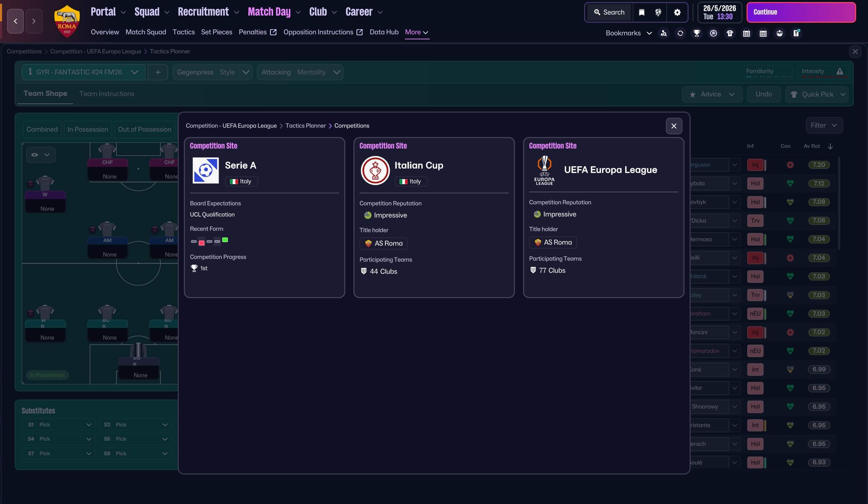Follow AS Roma title holder link in Italian Cup
This screenshot has height=504, width=868.
pos(383,244)
